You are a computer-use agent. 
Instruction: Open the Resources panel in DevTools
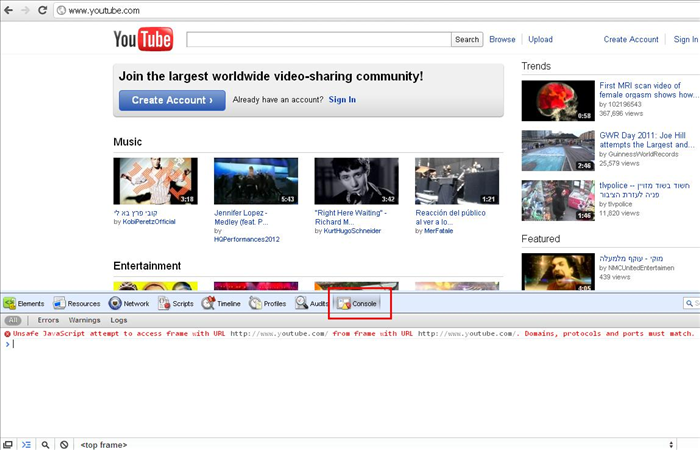click(x=77, y=304)
